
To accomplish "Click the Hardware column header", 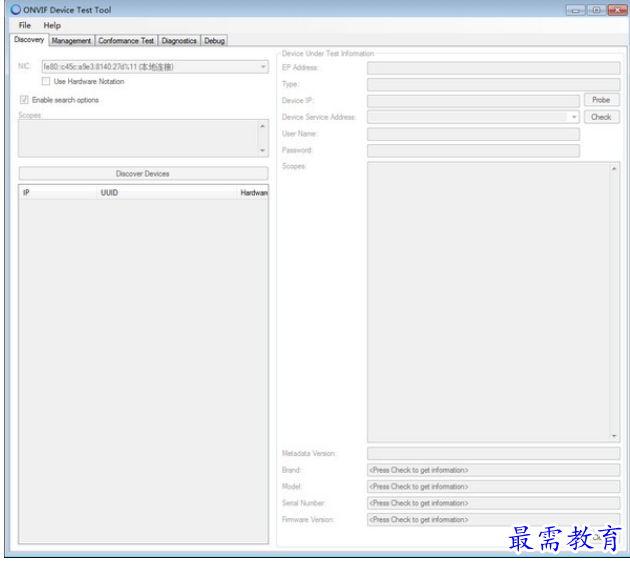I will tap(253, 193).
